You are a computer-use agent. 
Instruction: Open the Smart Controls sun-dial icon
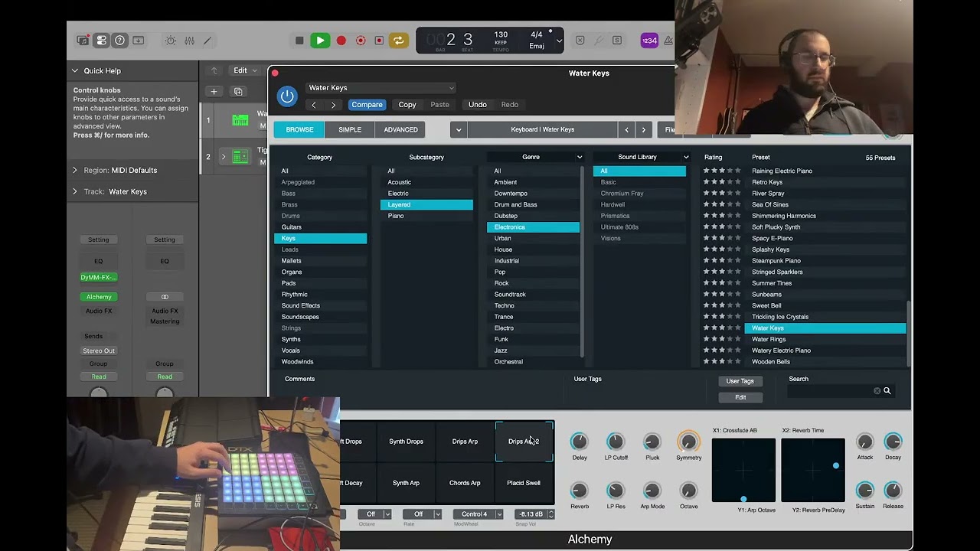tap(171, 41)
